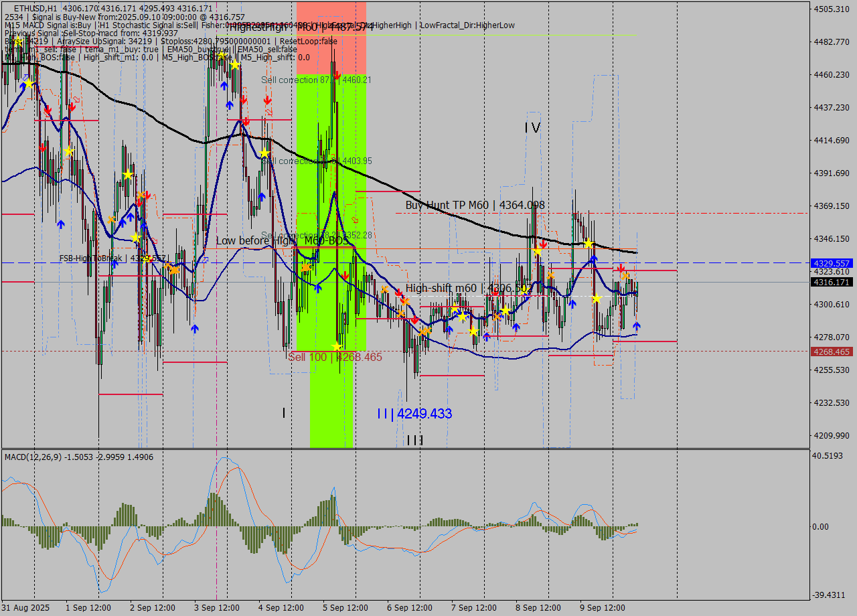This screenshot has width=857, height=616.
Task: Select the blue buy arrow near 31 Aug
Action: tap(23, 85)
